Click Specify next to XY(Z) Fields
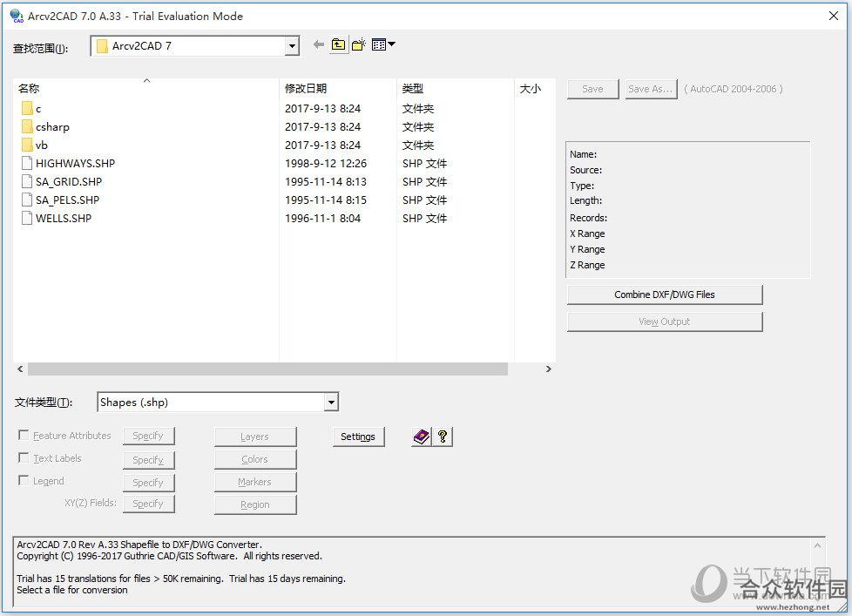The image size is (852, 616). click(148, 504)
